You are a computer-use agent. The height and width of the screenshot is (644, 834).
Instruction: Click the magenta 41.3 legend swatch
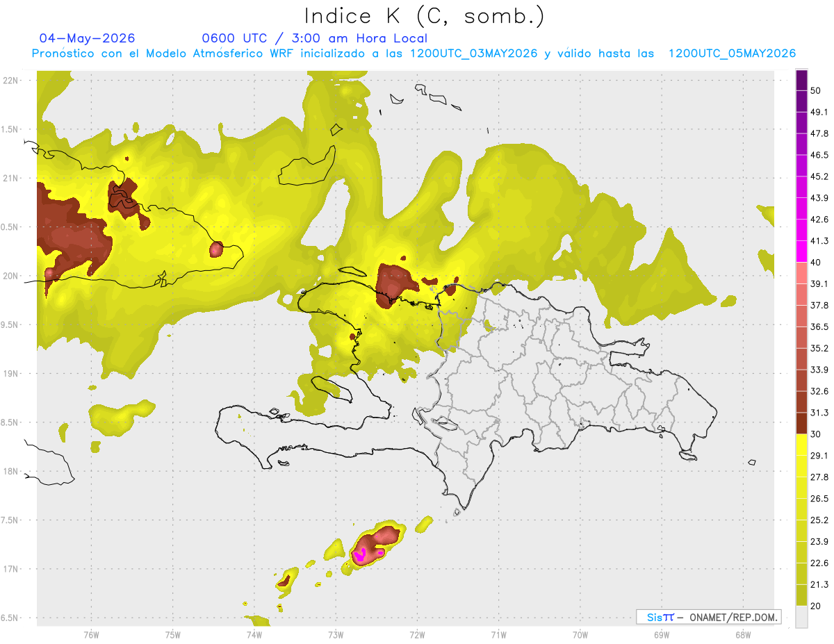(x=801, y=251)
